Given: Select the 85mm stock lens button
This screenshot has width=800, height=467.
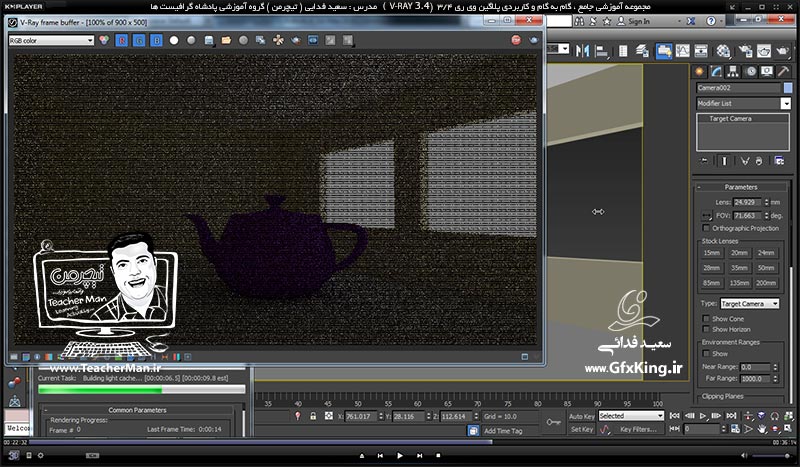Looking at the screenshot, I should coord(712,282).
